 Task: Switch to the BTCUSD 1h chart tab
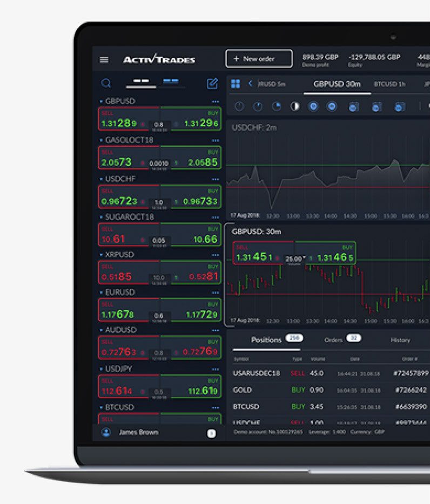click(389, 84)
